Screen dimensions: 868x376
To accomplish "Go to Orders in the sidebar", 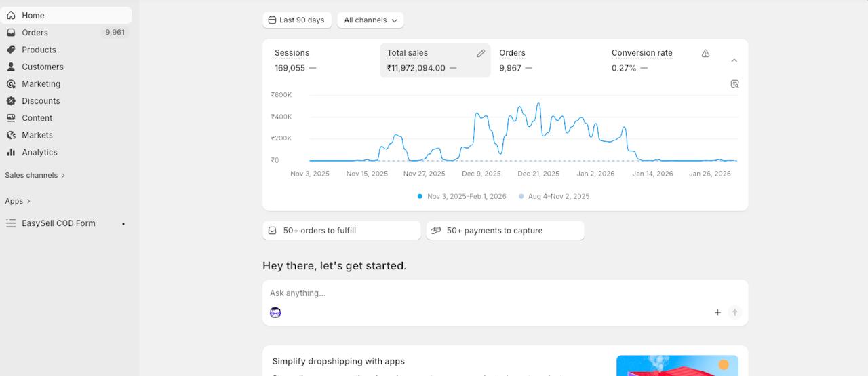I will [35, 33].
